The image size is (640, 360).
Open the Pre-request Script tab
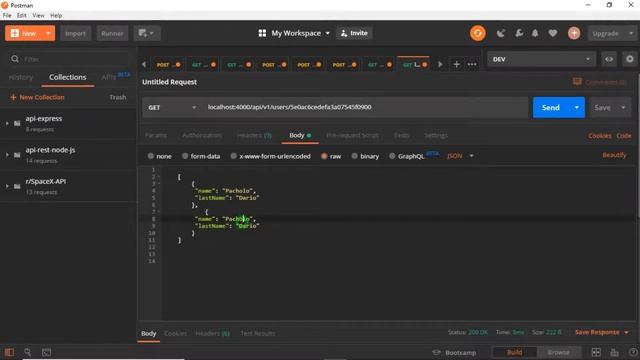352,135
